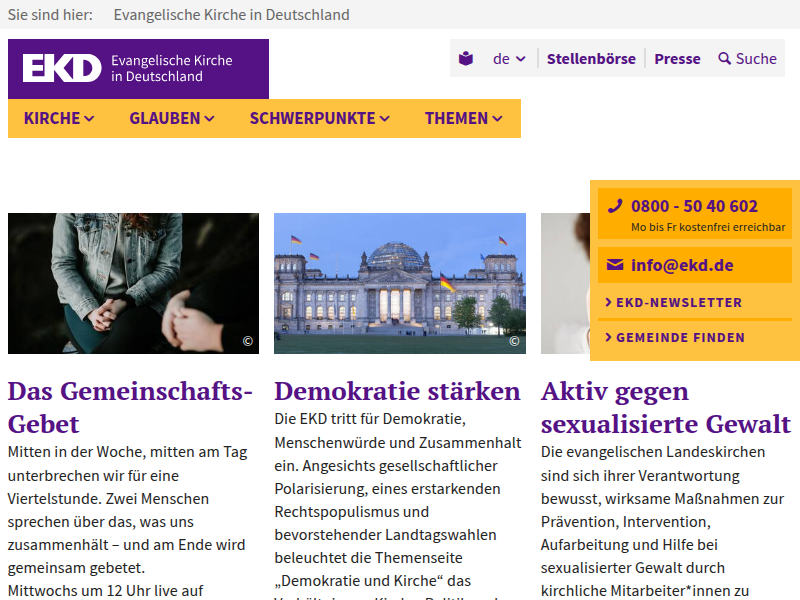Click copyright icon on prayer image

pyautogui.click(x=248, y=341)
